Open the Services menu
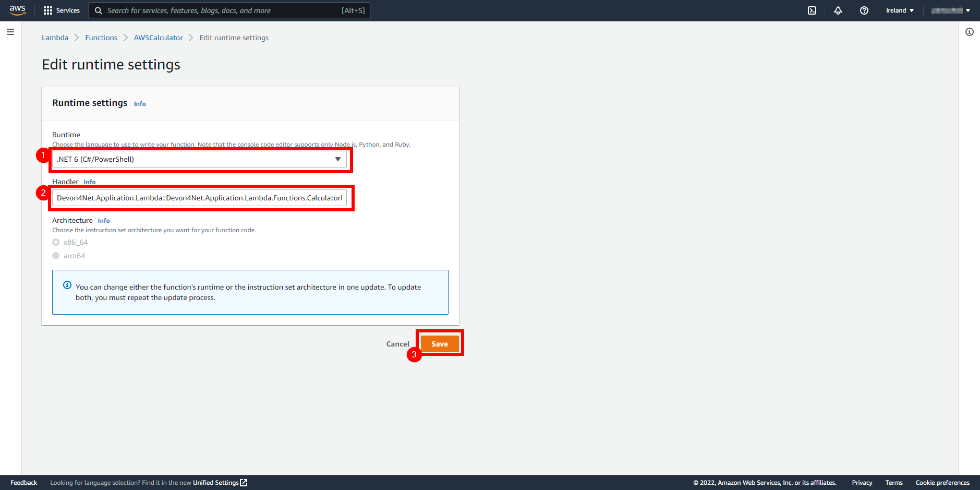The image size is (980, 490). click(x=62, y=10)
